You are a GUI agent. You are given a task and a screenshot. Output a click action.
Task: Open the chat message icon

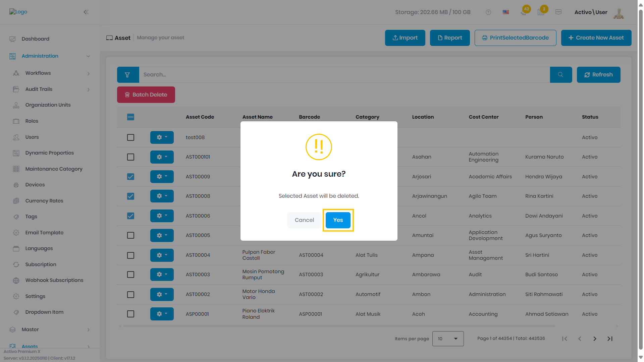[558, 12]
